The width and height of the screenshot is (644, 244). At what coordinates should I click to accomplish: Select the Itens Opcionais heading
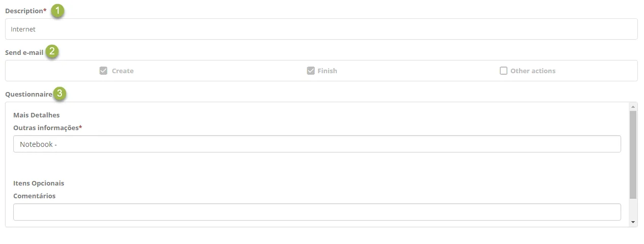tap(39, 183)
